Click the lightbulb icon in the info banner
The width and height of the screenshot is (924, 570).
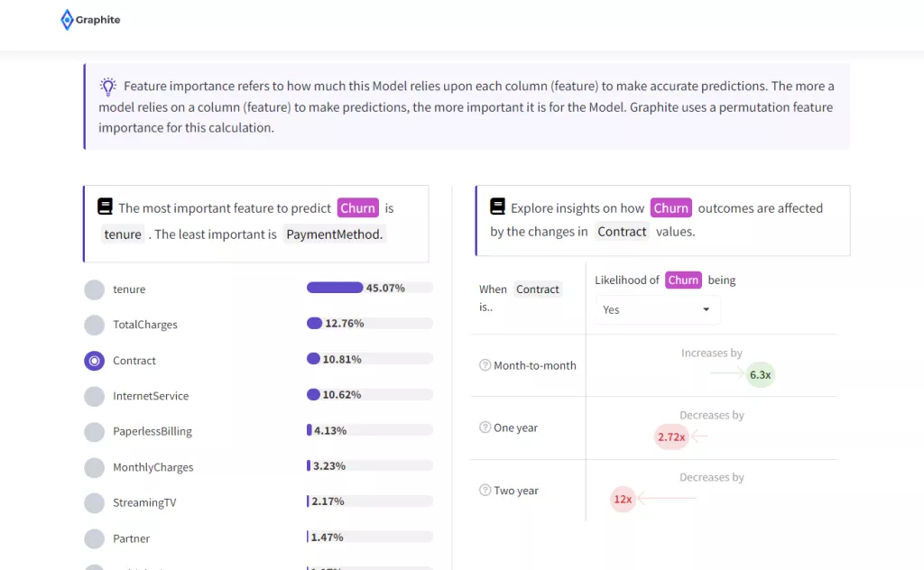[108, 86]
